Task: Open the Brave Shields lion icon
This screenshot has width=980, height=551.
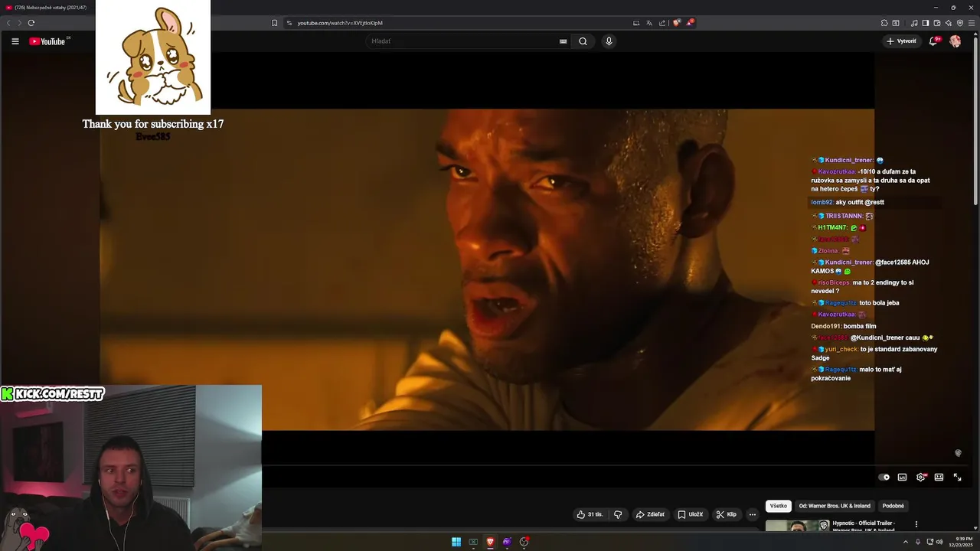Action: coord(676,23)
